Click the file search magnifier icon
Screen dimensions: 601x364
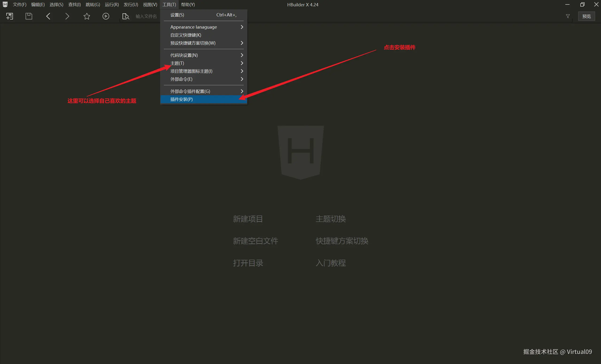tap(126, 16)
